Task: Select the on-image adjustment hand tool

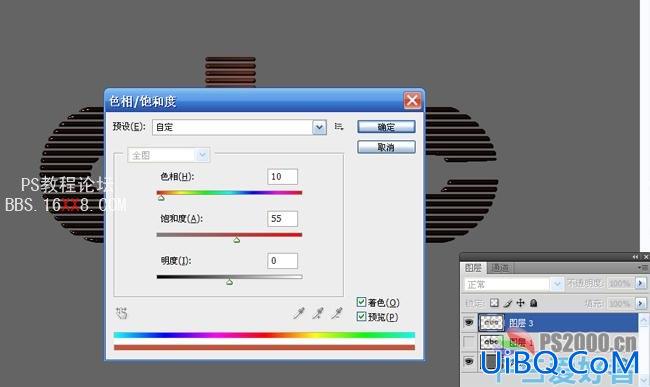Action: tap(121, 313)
